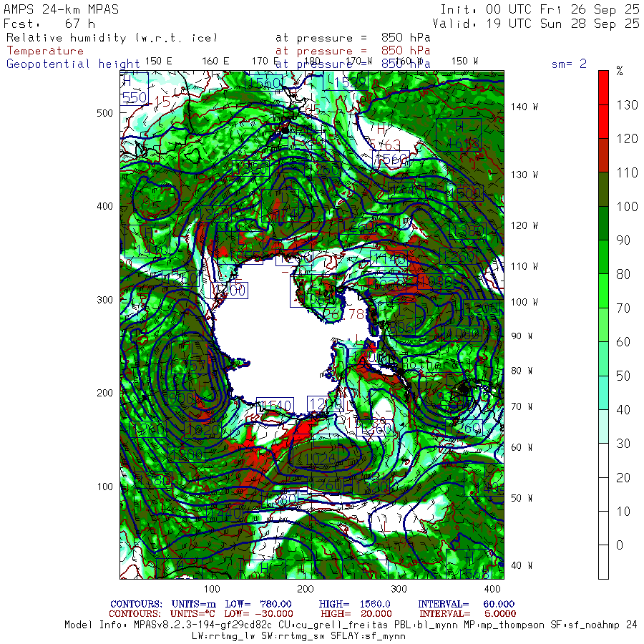Click the pale cyan 30–40% colorbar segment
The width and height of the screenshot is (644, 644).
click(603, 426)
